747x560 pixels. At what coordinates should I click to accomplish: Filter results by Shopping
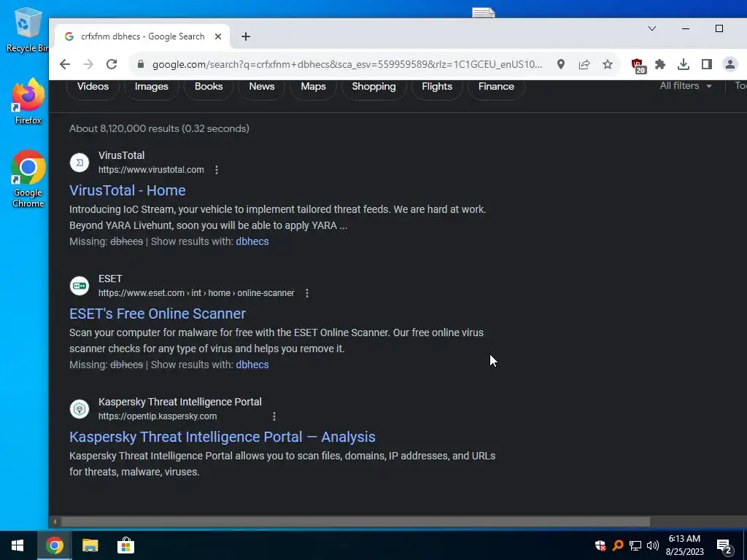coord(374,87)
